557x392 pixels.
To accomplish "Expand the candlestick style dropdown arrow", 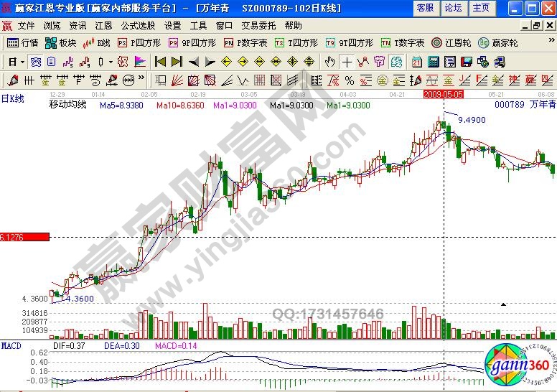I will (110, 61).
